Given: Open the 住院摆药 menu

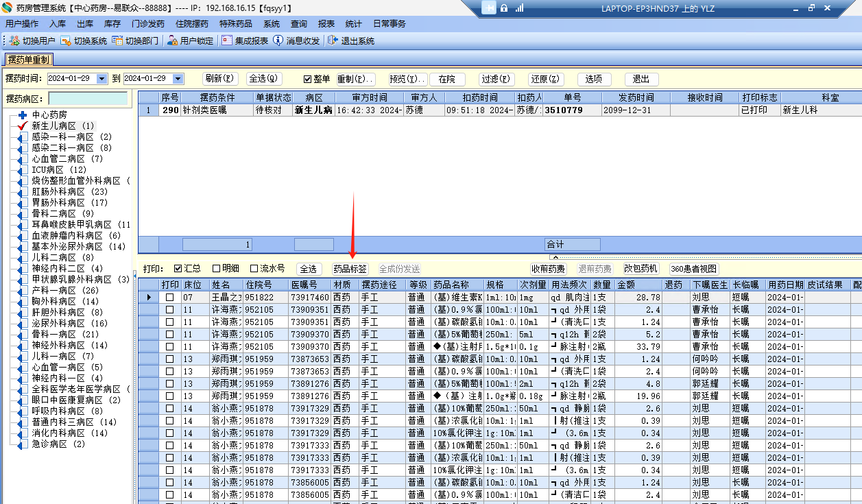Looking at the screenshot, I should [192, 24].
